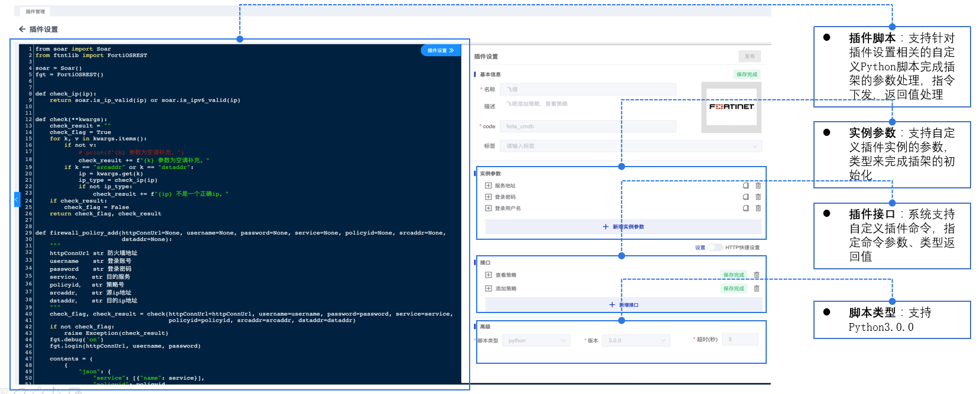980x394 pixels.
Task: Expand the 添加策略 interface row
Action: 489,288
